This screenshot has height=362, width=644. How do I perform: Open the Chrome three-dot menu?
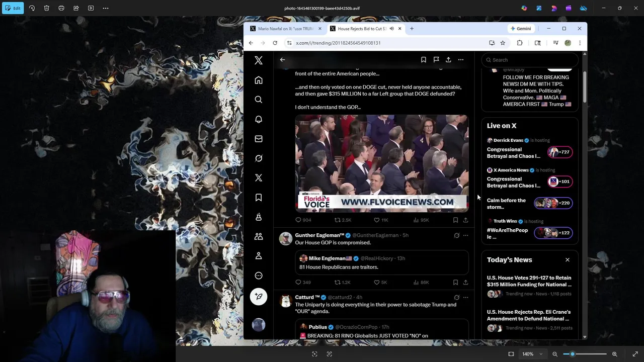580,43
